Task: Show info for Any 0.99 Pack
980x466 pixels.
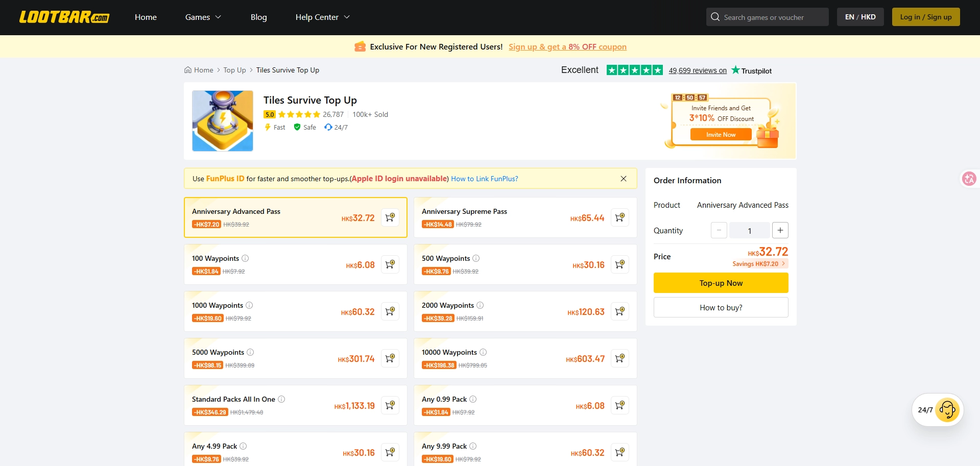Action: (x=473, y=399)
